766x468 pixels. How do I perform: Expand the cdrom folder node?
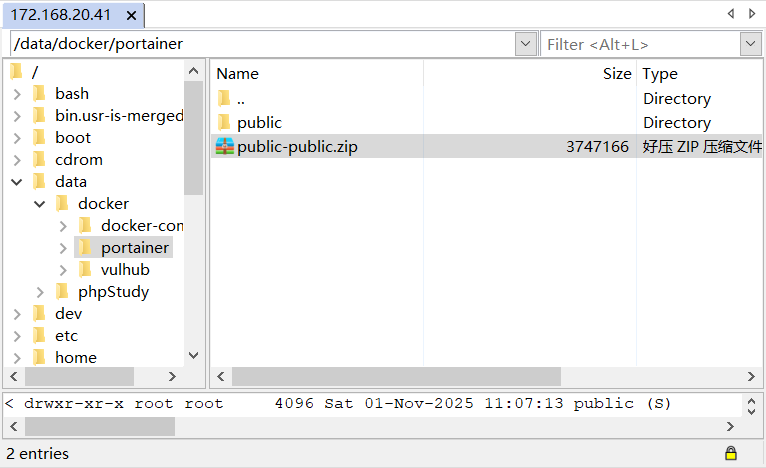click(17, 160)
